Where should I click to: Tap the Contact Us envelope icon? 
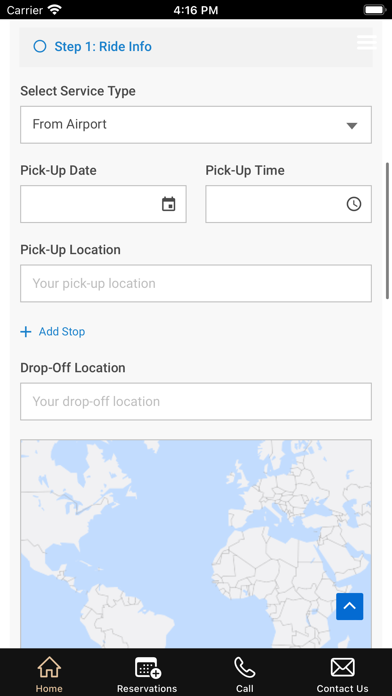tap(343, 668)
